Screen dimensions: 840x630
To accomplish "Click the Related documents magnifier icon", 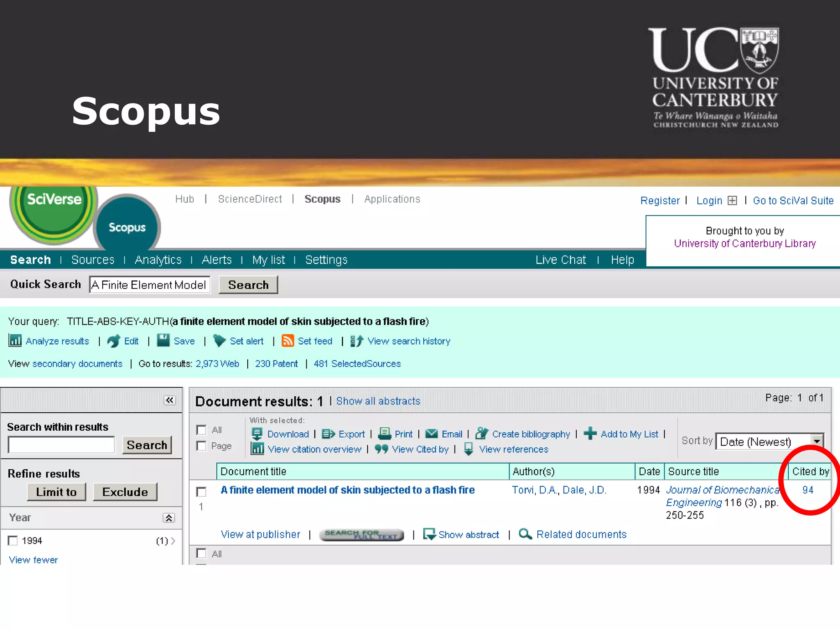I will 525,534.
